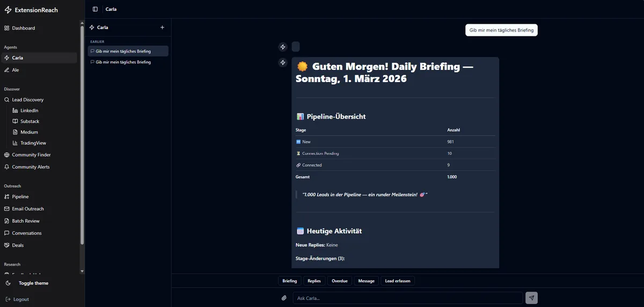The width and height of the screenshot is (644, 307).
Task: Open the highlighted first 'Gib mir mein tägliches Briefing' chat
Action: 128,51
